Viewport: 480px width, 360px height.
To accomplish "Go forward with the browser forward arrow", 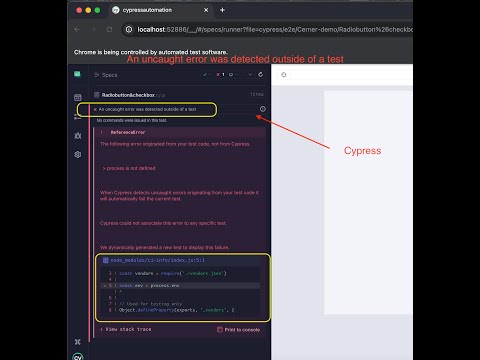I will tap(93, 30).
